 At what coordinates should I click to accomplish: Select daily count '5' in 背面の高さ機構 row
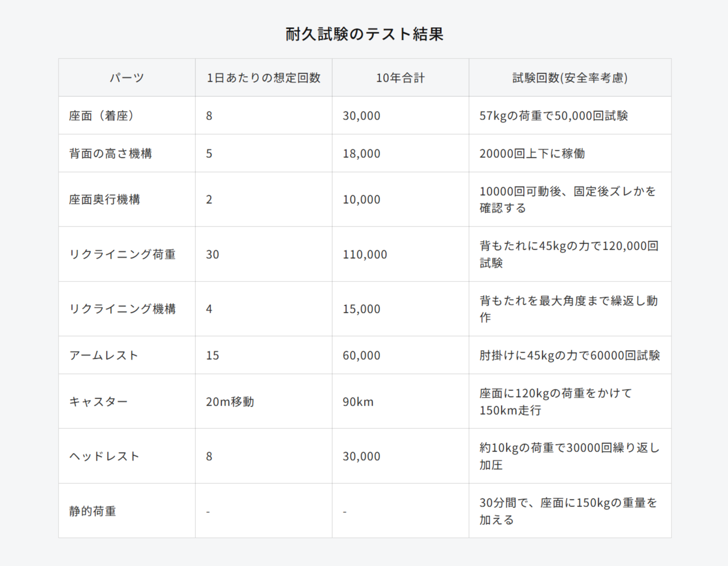click(264, 153)
